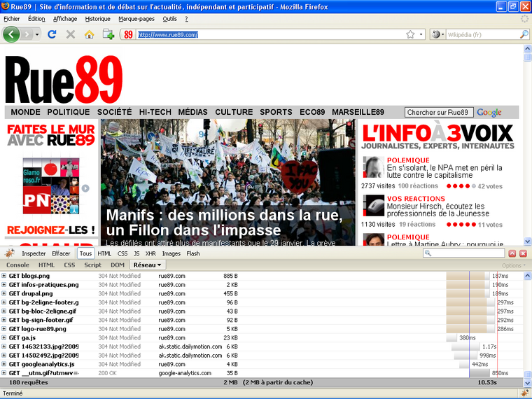Screen dimensions: 532x399
Task: Expand the GET 14632133.jpg request
Action: coord(4,346)
